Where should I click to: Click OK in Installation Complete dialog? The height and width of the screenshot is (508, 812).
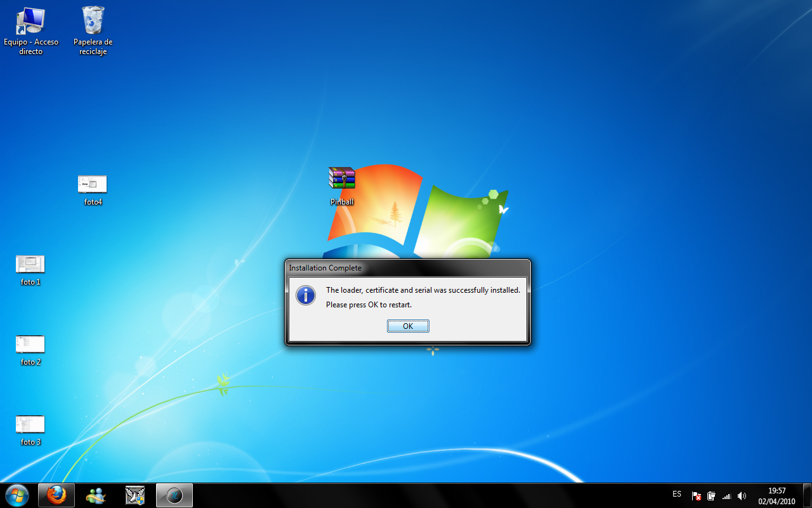tap(408, 326)
